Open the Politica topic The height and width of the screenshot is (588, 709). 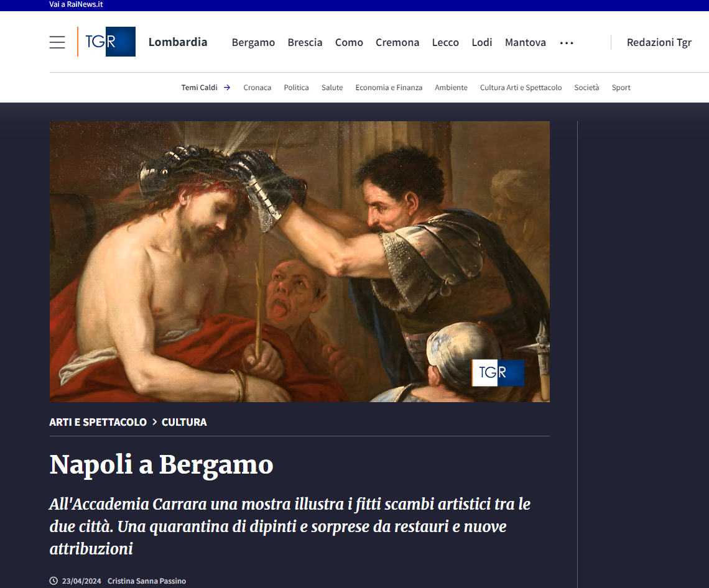pyautogui.click(x=296, y=87)
